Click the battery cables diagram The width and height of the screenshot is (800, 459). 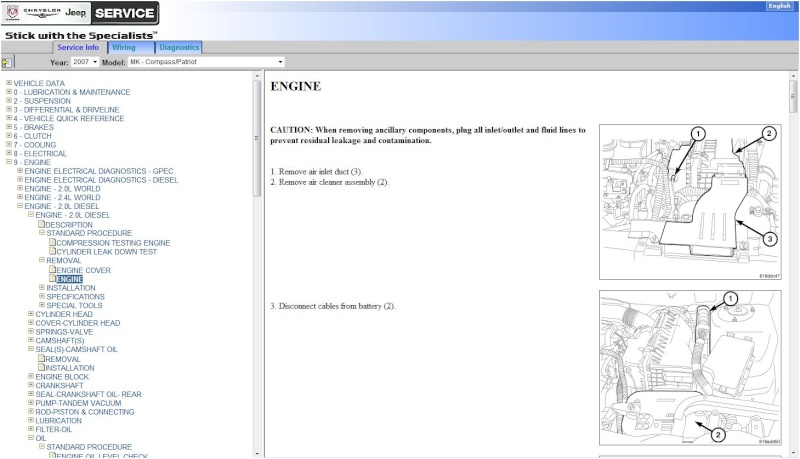(690, 368)
